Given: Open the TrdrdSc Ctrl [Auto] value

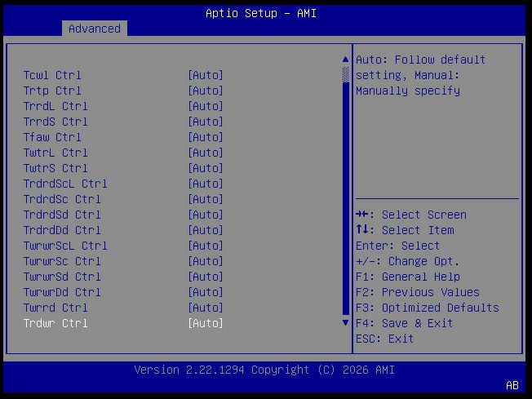Looking at the screenshot, I should point(206,199).
